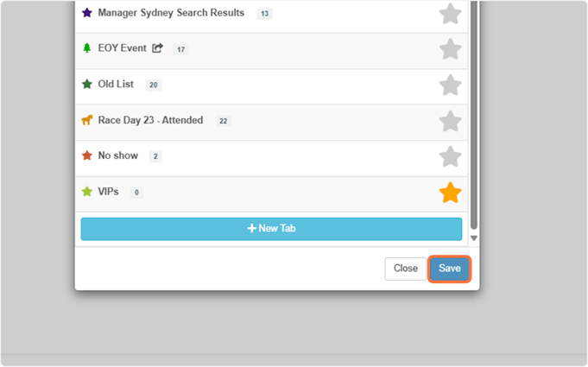588x367 pixels.
Task: Close the dialog with Close button
Action: (405, 269)
